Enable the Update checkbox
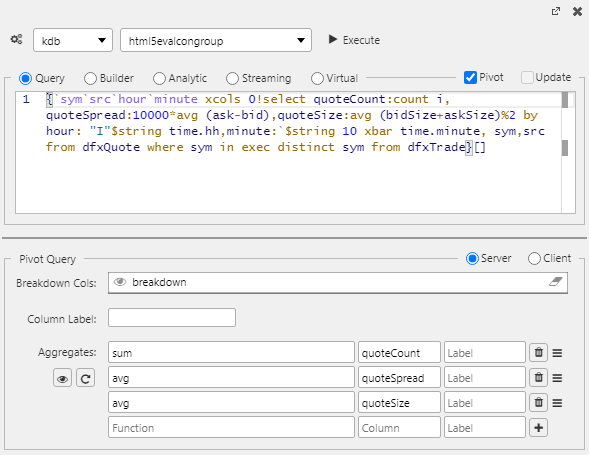Screen dimensions: 589x455 [527, 77]
